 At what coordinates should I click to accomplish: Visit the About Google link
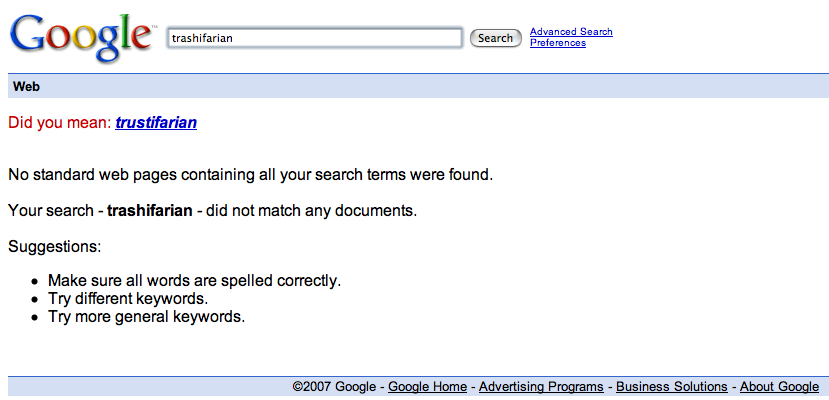pos(779,387)
